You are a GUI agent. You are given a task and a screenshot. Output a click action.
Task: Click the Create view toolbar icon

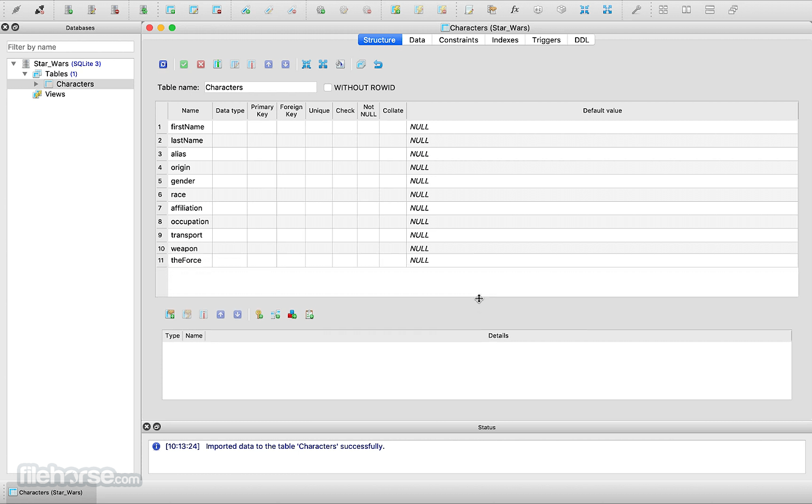(x=396, y=10)
